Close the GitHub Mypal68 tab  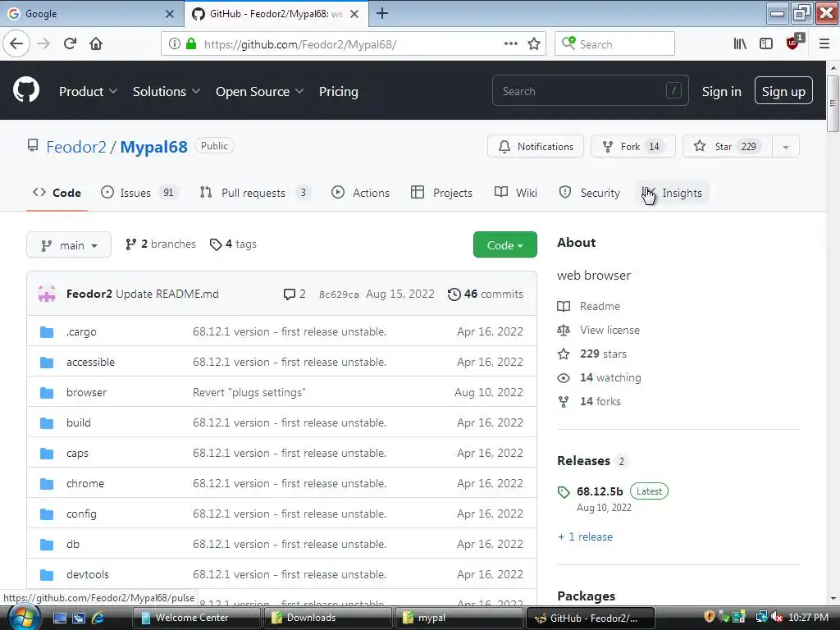point(354,14)
